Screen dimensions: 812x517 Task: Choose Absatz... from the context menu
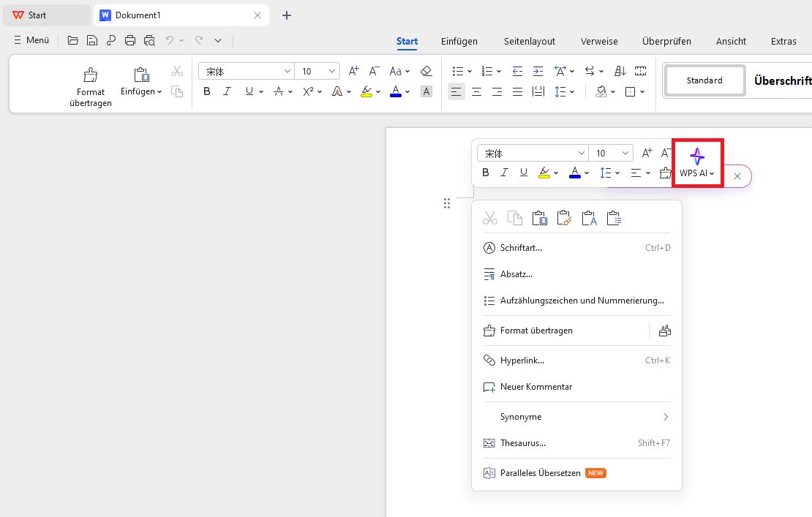coord(516,274)
